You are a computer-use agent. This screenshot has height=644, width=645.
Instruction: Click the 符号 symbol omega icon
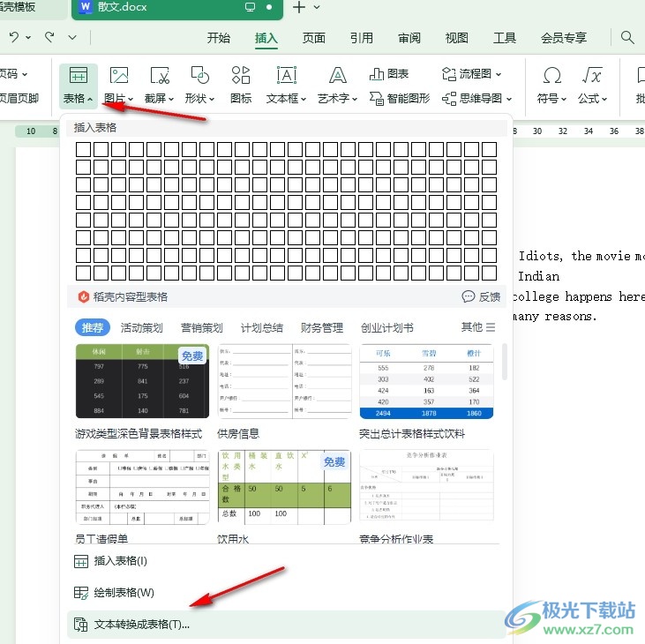[x=552, y=76]
